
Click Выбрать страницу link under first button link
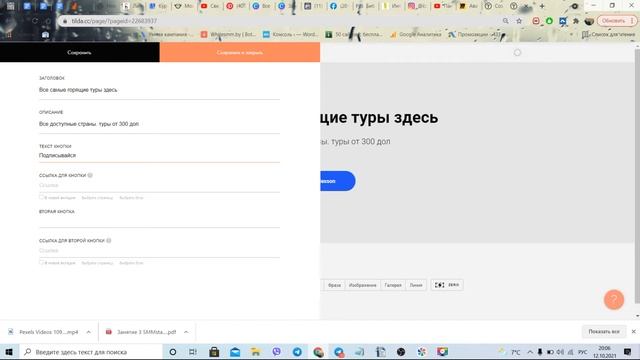(x=97, y=198)
